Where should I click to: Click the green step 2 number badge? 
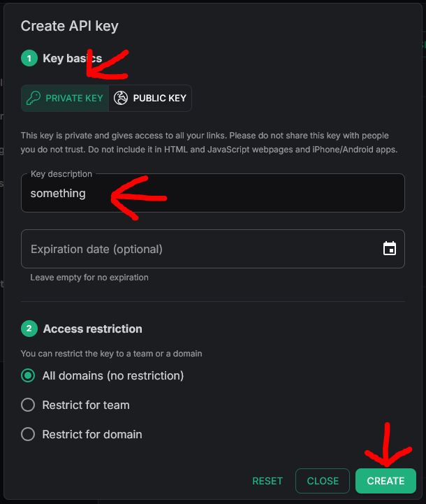[29, 329]
